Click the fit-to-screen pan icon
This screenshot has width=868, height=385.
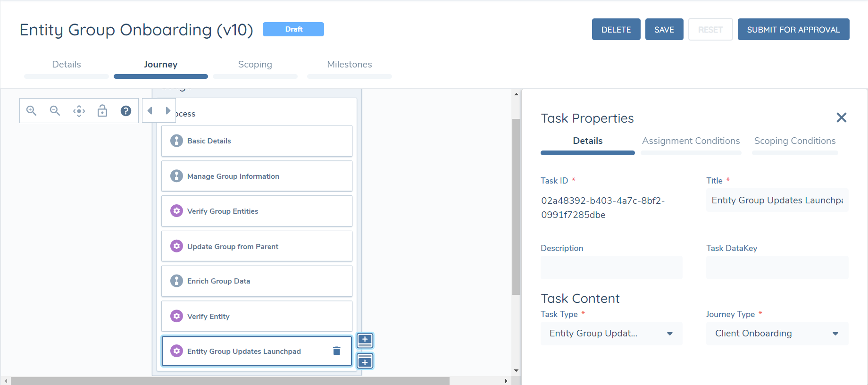click(x=79, y=111)
